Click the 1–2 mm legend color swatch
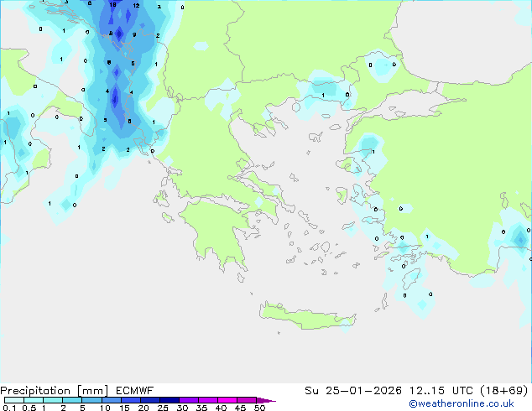The image size is (532, 411). point(53,400)
